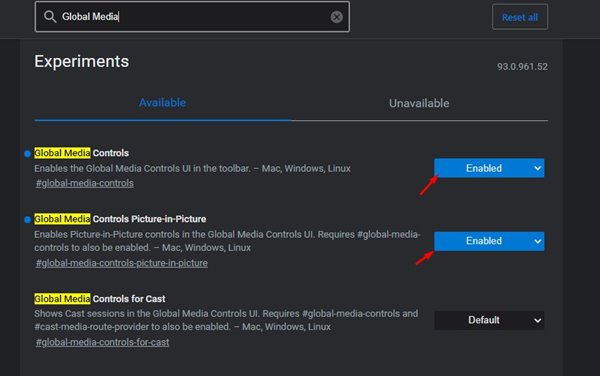Click the Experiments version number 93.0.961.52
Image resolution: width=600 pixels, height=376 pixels.
pyautogui.click(x=522, y=67)
